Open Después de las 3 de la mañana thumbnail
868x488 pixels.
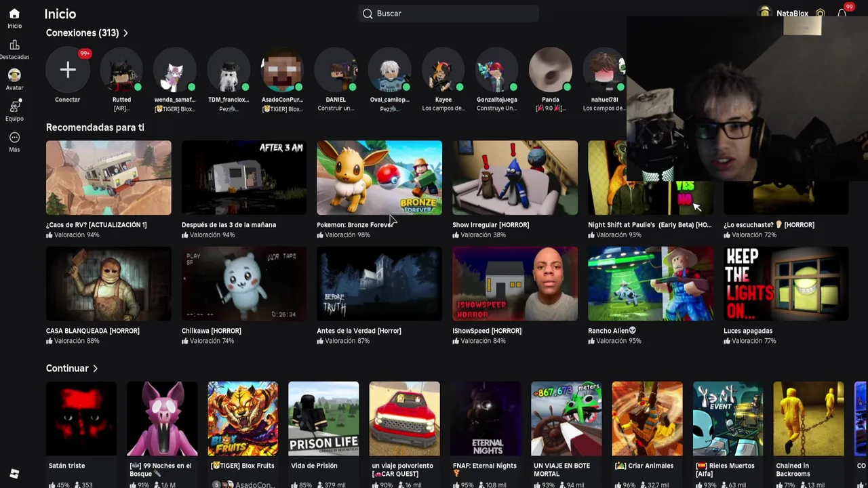[x=244, y=178]
